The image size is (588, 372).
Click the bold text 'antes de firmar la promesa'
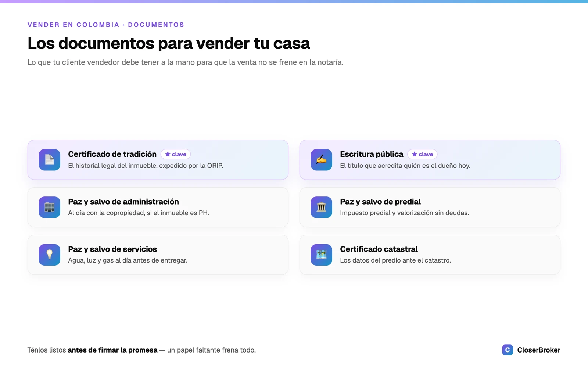click(x=112, y=350)
